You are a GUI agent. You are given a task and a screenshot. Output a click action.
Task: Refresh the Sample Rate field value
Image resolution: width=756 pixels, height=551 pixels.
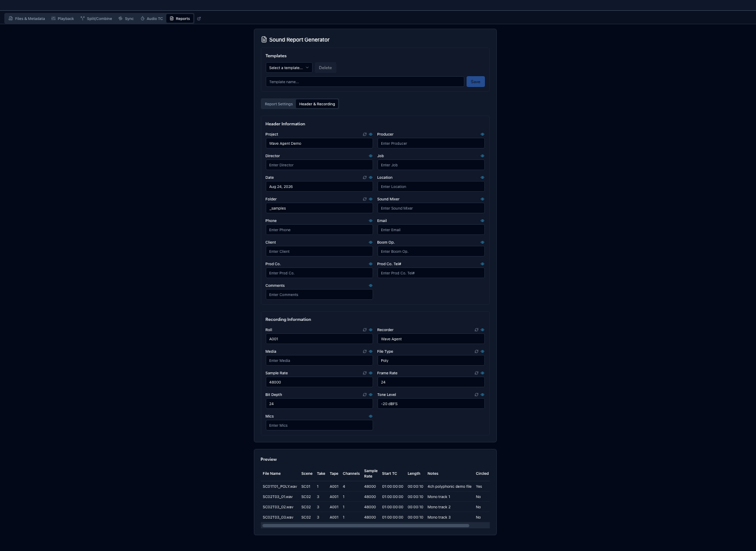tap(364, 373)
